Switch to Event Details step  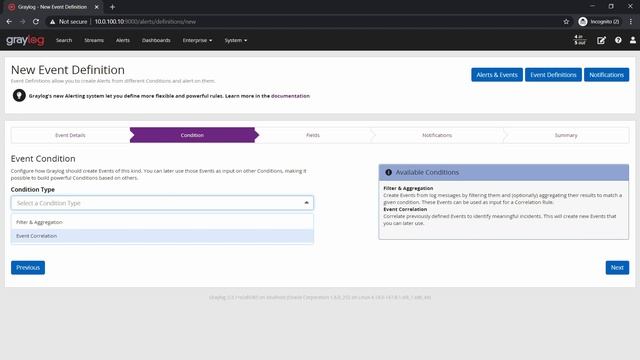coord(70,135)
